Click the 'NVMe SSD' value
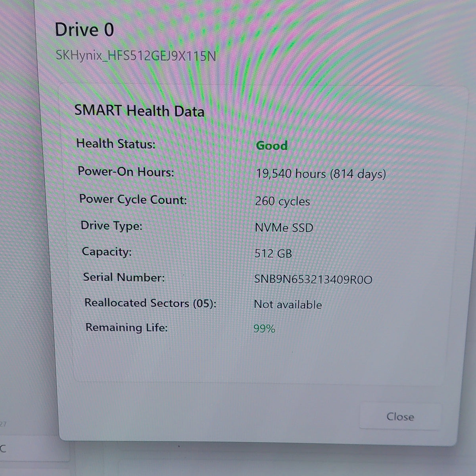 click(284, 228)
